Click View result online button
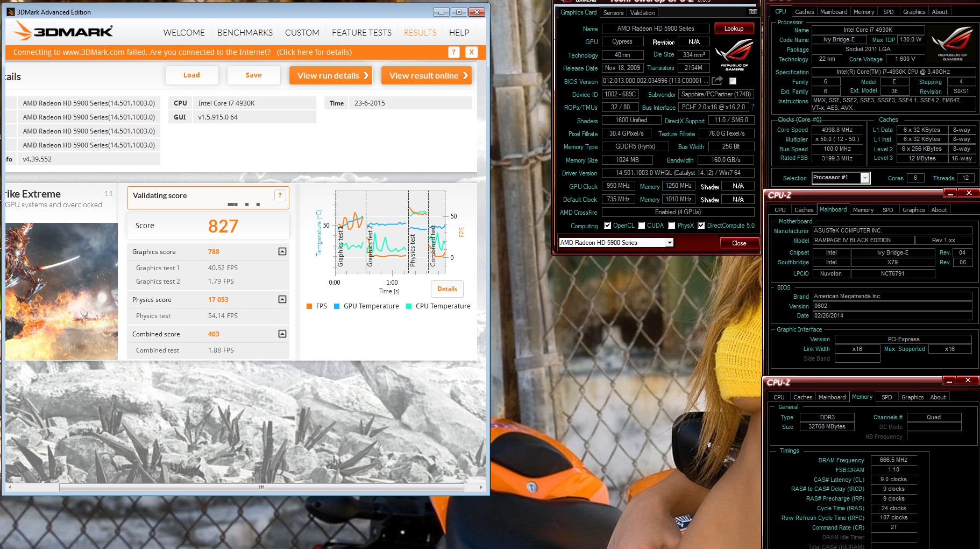 click(x=427, y=75)
